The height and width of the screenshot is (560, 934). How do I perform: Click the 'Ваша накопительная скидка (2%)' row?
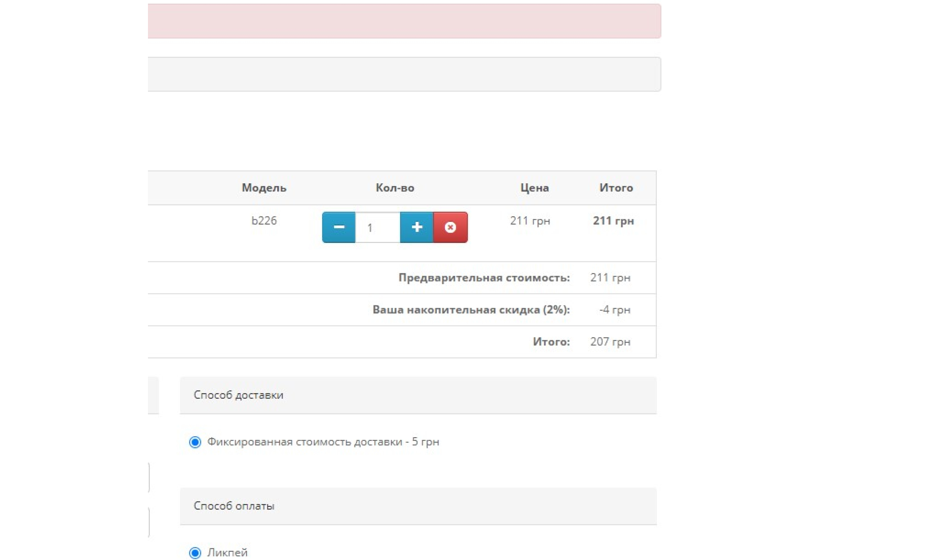tap(471, 310)
